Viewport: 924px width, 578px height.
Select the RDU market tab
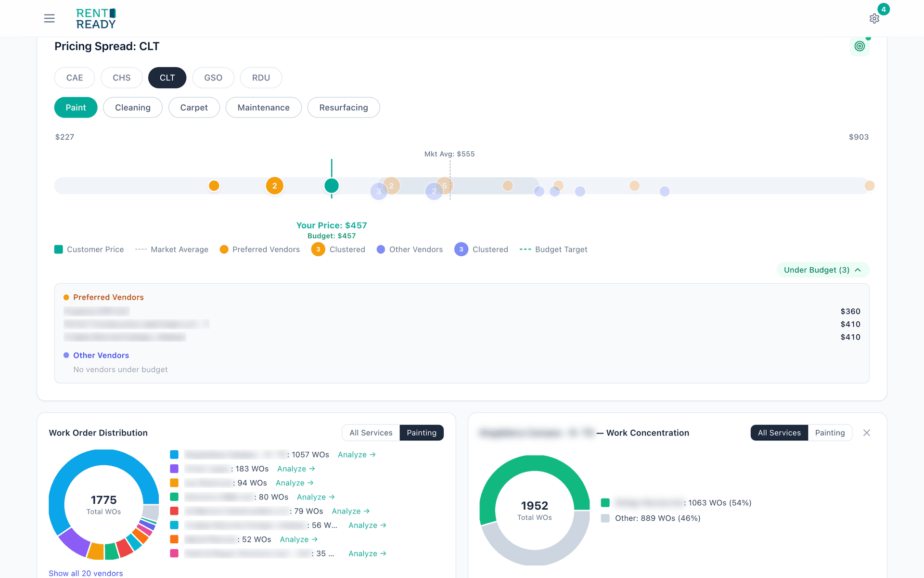pyautogui.click(x=261, y=78)
